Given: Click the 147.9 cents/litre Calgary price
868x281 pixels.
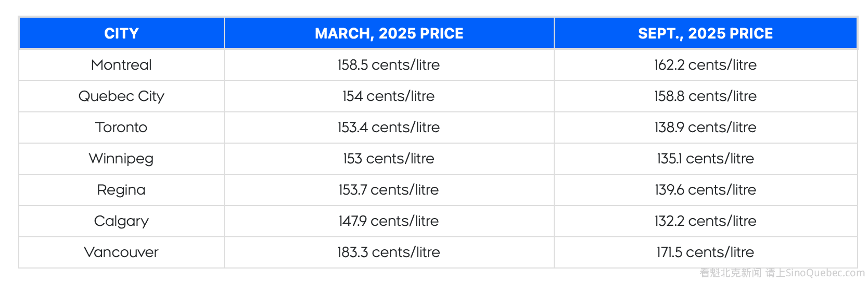Looking at the screenshot, I should [x=389, y=221].
